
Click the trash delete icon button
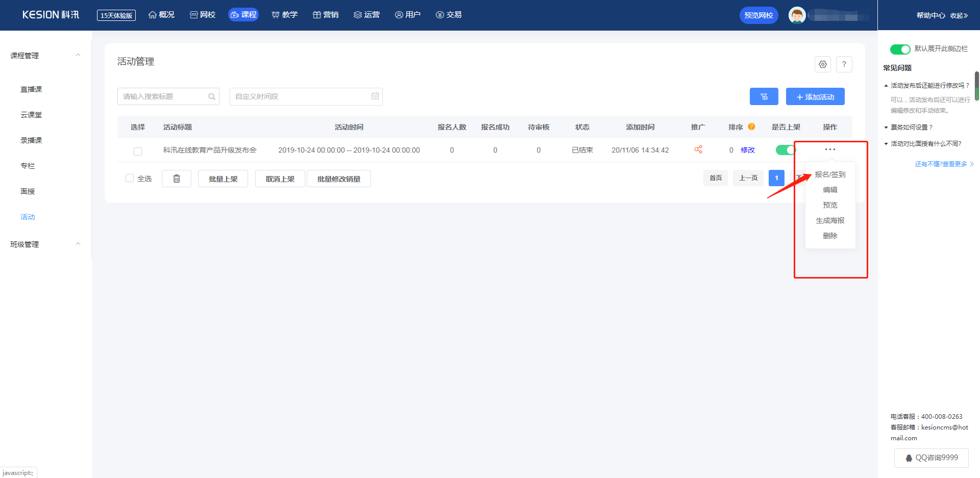(177, 179)
